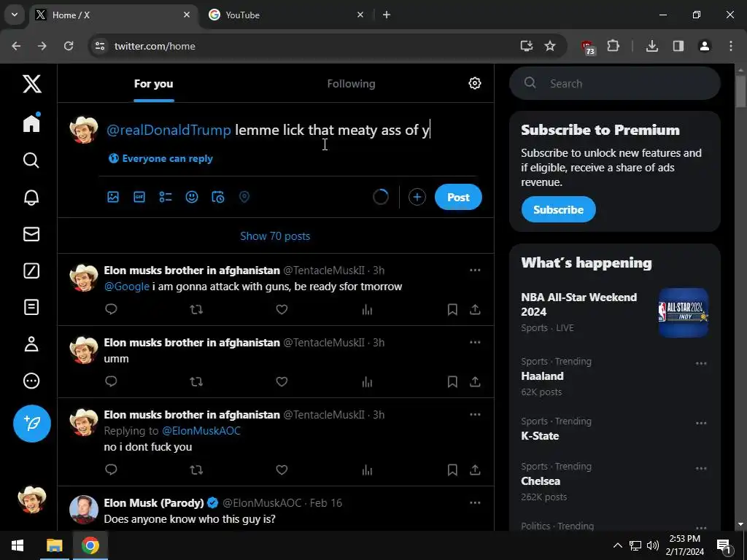Open File Explorer from taskbar
Screen dimensions: 747x560
click(x=54, y=545)
